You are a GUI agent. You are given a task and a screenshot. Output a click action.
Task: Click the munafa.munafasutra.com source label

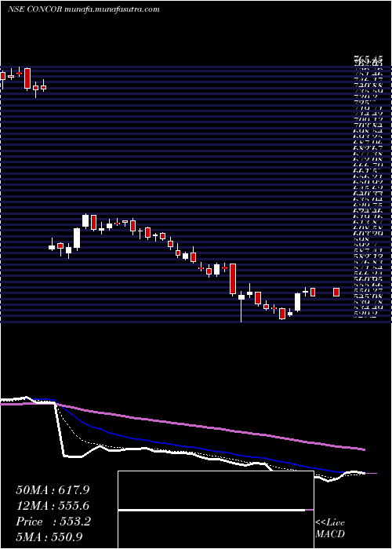coord(112,9)
